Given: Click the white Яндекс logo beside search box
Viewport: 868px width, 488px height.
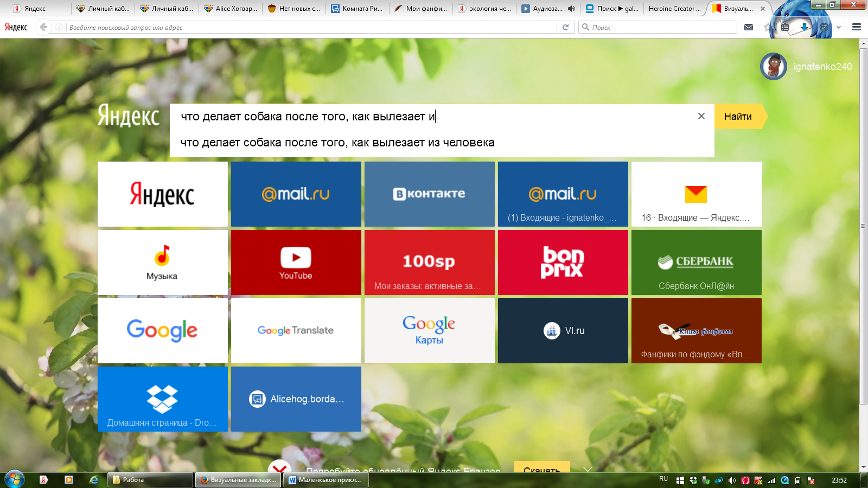Looking at the screenshot, I should coord(129,116).
